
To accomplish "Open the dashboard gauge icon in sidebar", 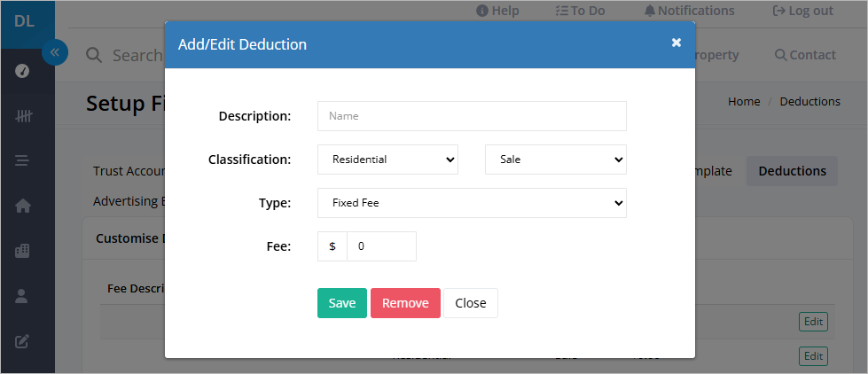I will pyautogui.click(x=21, y=72).
